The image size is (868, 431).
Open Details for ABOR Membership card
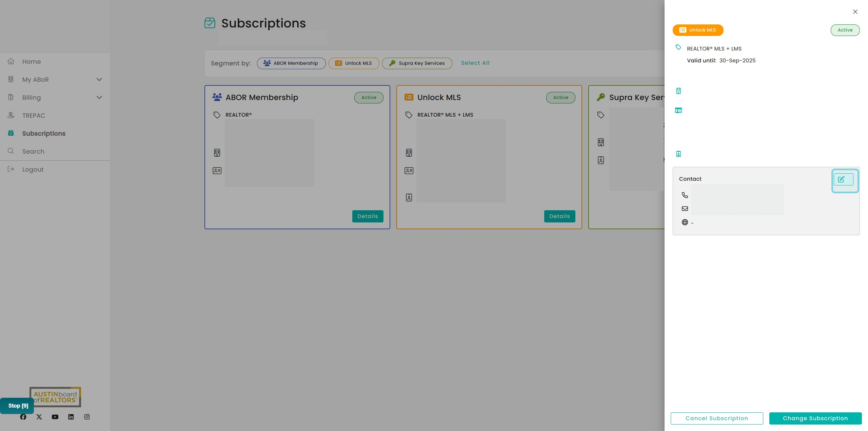pyautogui.click(x=368, y=216)
